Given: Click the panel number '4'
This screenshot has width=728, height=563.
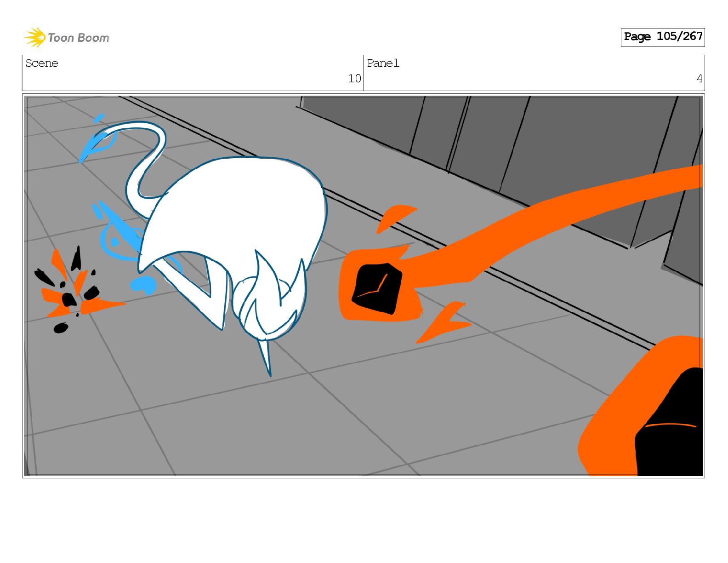Looking at the screenshot, I should (700, 79).
